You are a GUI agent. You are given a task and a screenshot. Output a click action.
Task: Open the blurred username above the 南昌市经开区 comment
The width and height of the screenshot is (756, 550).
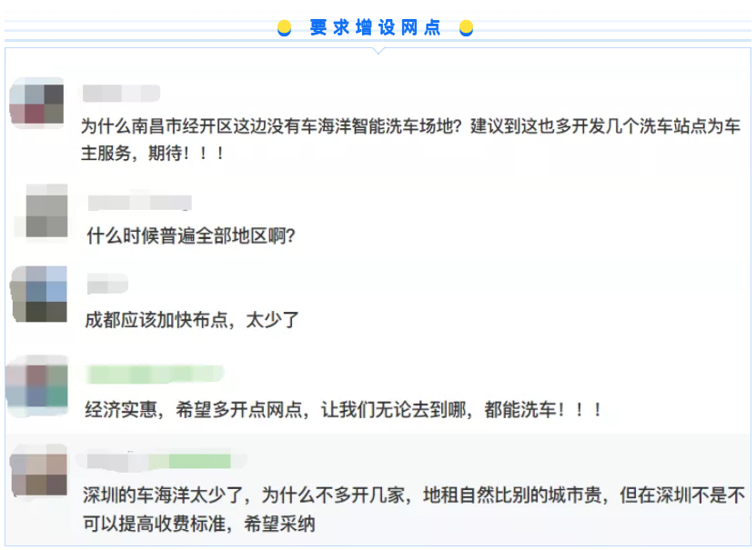[120, 93]
